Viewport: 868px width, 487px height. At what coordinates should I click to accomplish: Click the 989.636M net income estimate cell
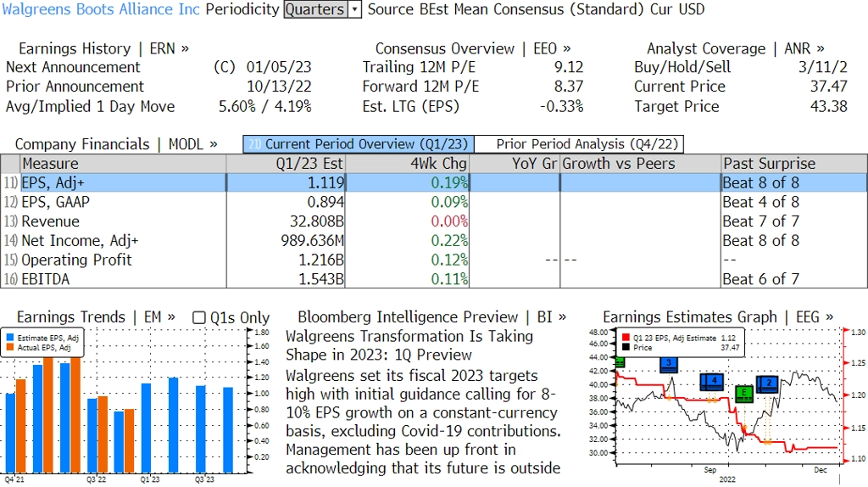pyautogui.click(x=312, y=241)
